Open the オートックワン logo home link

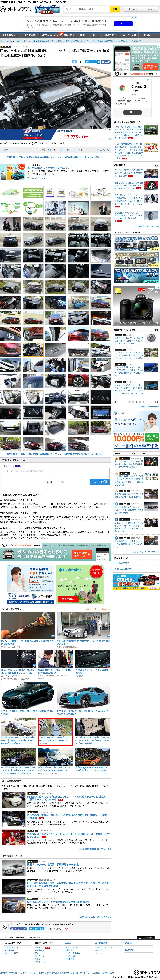[x=16, y=9]
